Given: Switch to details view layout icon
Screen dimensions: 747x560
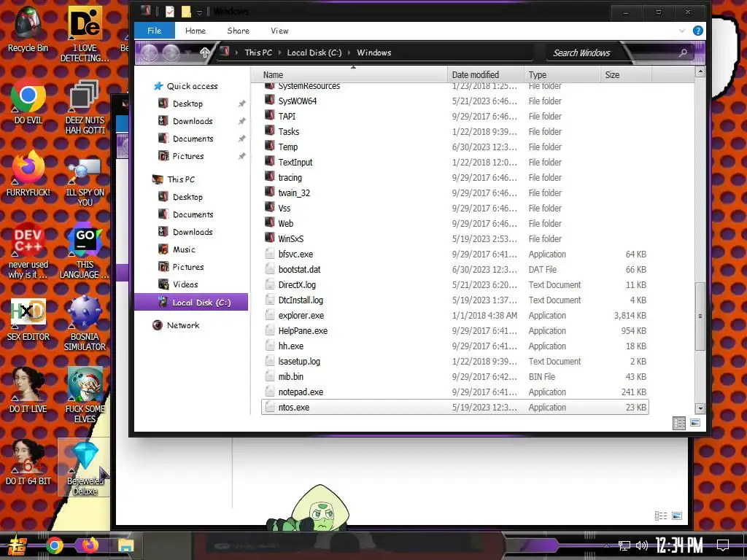Looking at the screenshot, I should (679, 424).
